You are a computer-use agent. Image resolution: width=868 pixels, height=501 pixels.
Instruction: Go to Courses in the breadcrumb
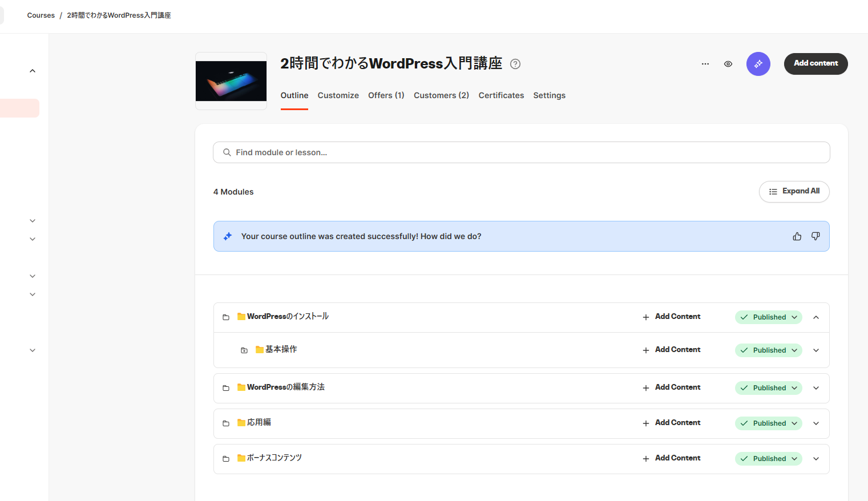[41, 15]
